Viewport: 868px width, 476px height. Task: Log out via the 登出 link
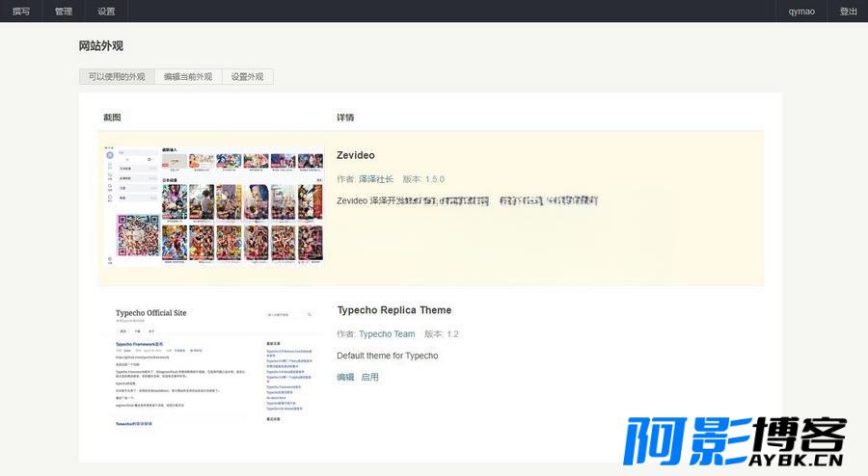(x=848, y=11)
